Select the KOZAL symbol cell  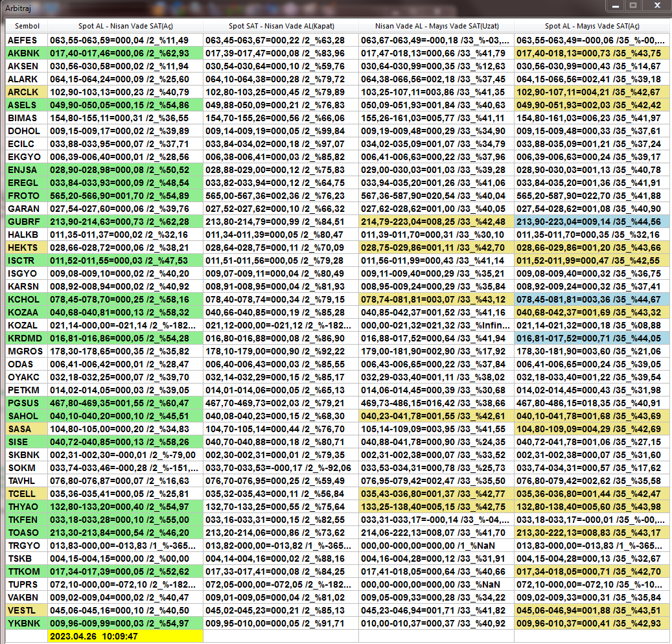click(x=27, y=325)
